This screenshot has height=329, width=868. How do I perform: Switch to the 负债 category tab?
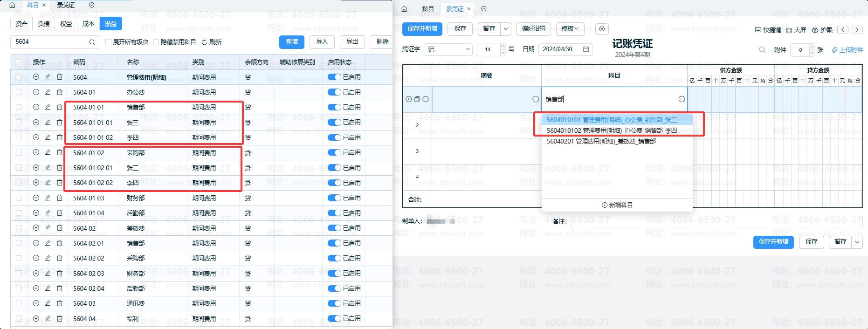click(x=44, y=24)
